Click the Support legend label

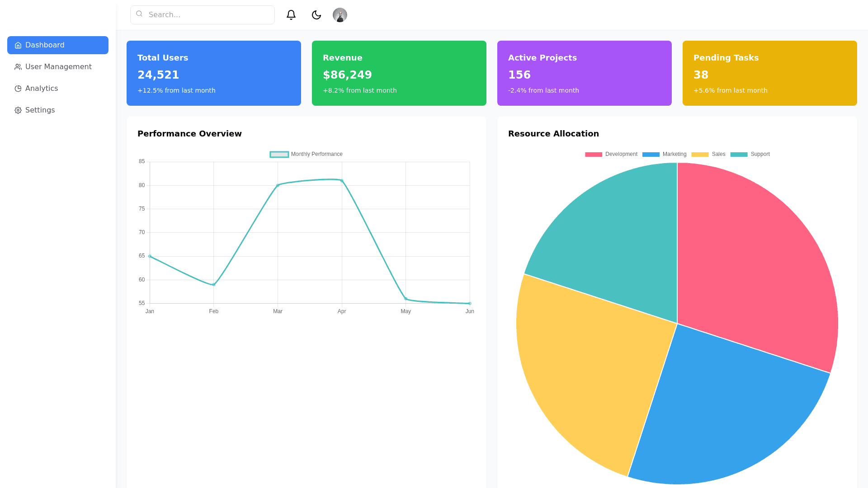tap(760, 154)
